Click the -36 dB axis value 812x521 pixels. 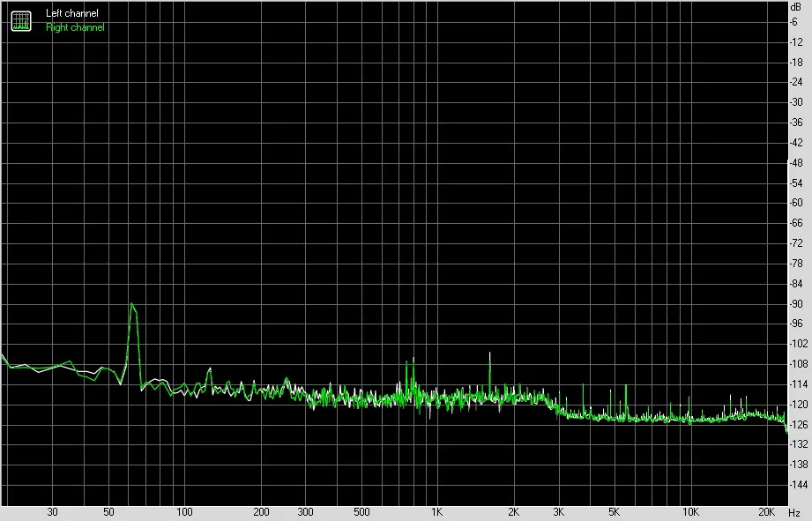point(796,123)
